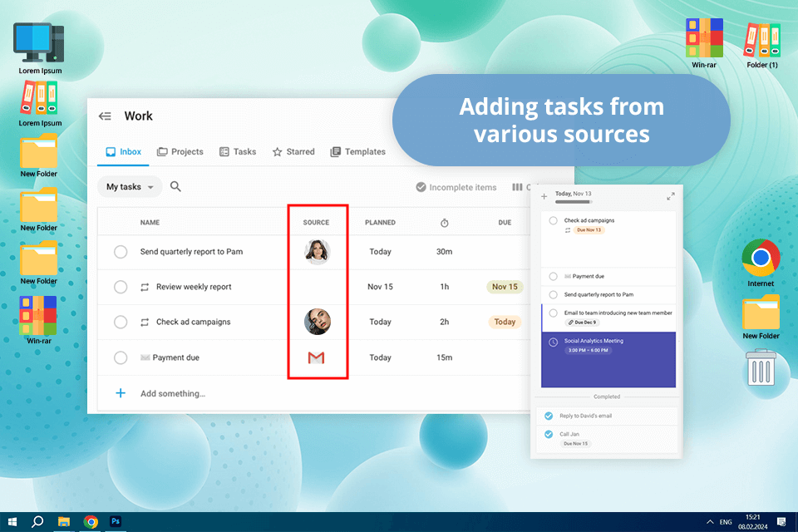Click the Due Dec 9 tag

pyautogui.click(x=582, y=323)
